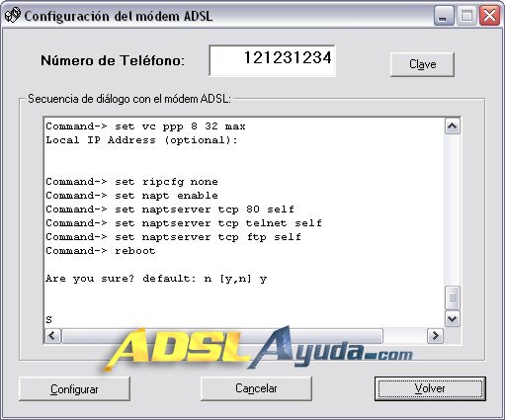505x420 pixels.
Task: Click the Clave button
Action: (x=422, y=64)
